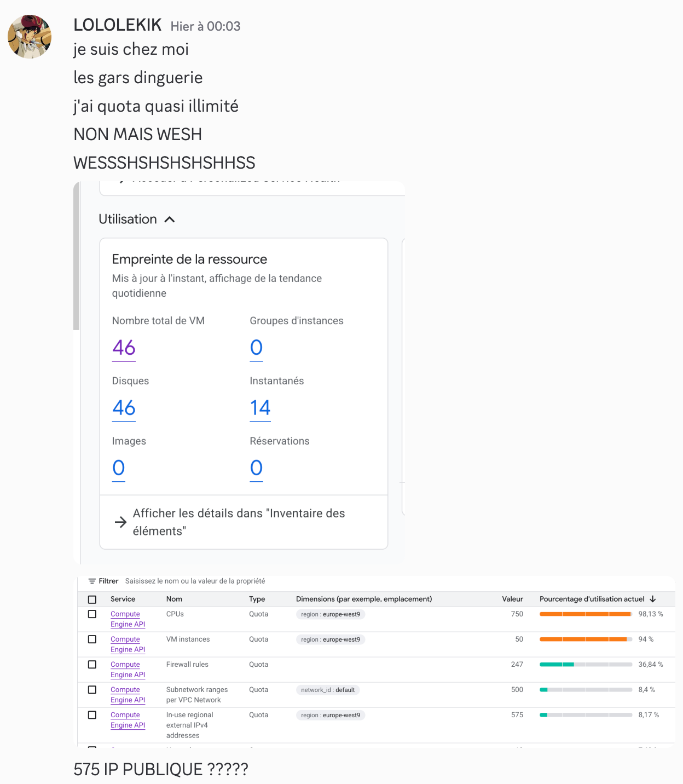Click the region europe-west9 chip in VM instances row

click(331, 639)
